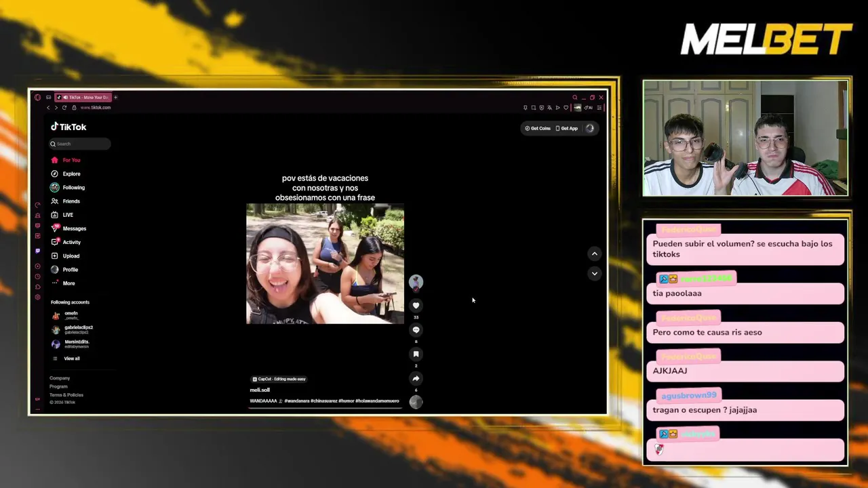This screenshot has width=868, height=488.
Task: Click the TikTok search field
Action: tap(79, 144)
